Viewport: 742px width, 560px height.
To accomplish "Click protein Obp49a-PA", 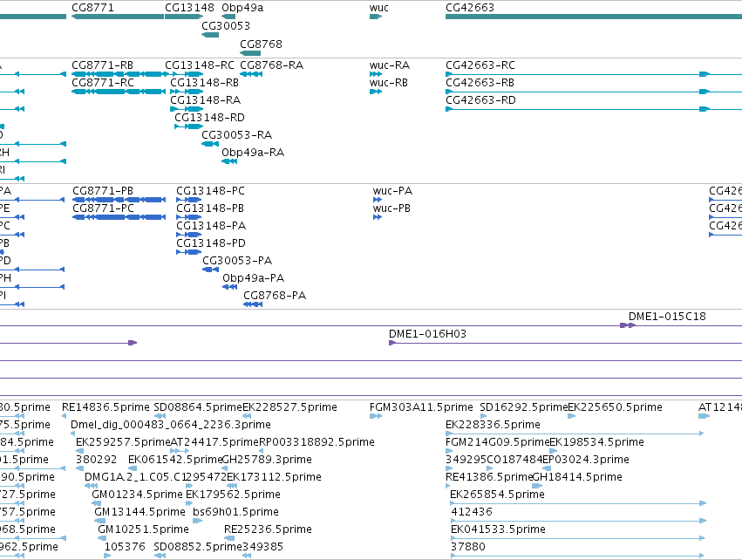I will (x=253, y=278).
